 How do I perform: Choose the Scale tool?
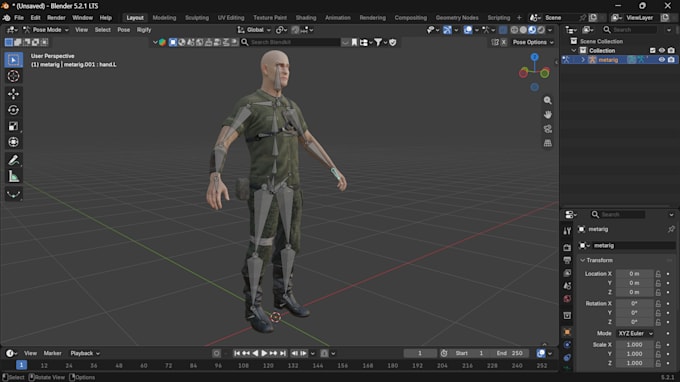click(x=13, y=126)
